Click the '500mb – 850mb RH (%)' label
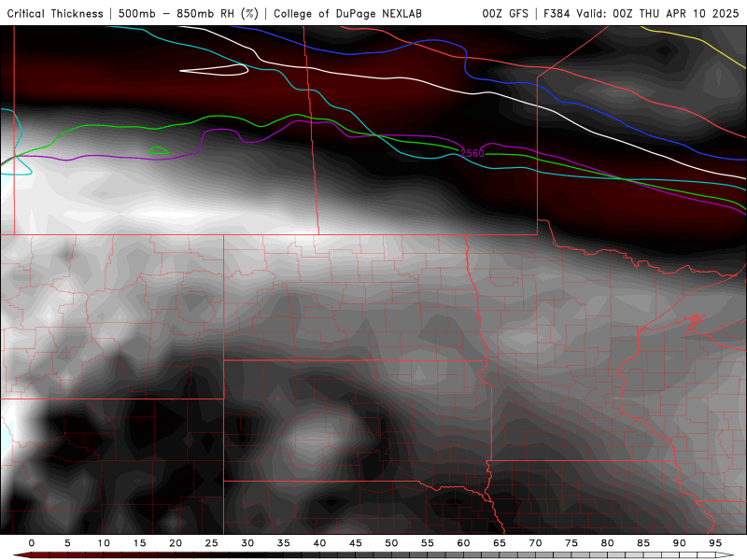Viewport: 747px width, 560px height. point(189,14)
